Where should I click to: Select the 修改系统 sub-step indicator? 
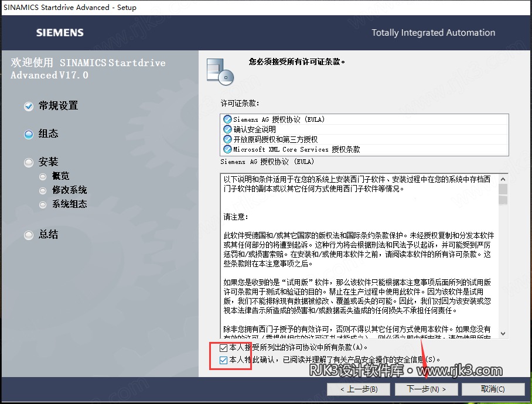(x=43, y=191)
